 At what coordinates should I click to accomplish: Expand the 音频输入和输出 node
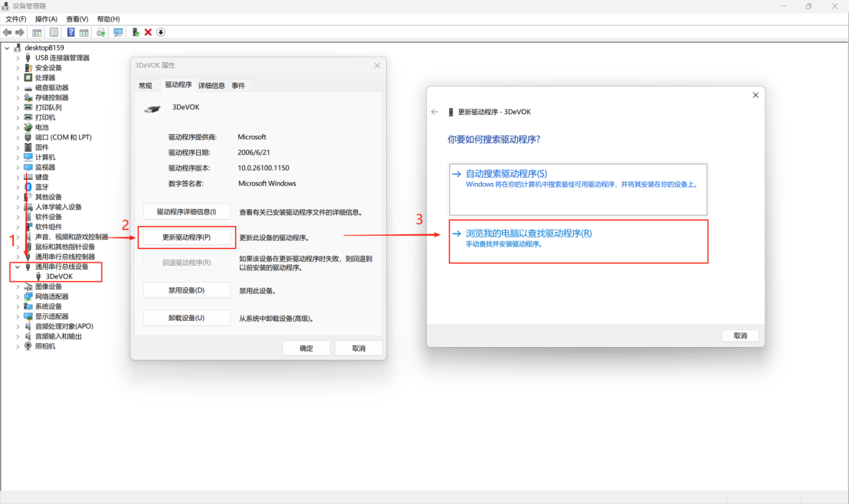(x=18, y=336)
